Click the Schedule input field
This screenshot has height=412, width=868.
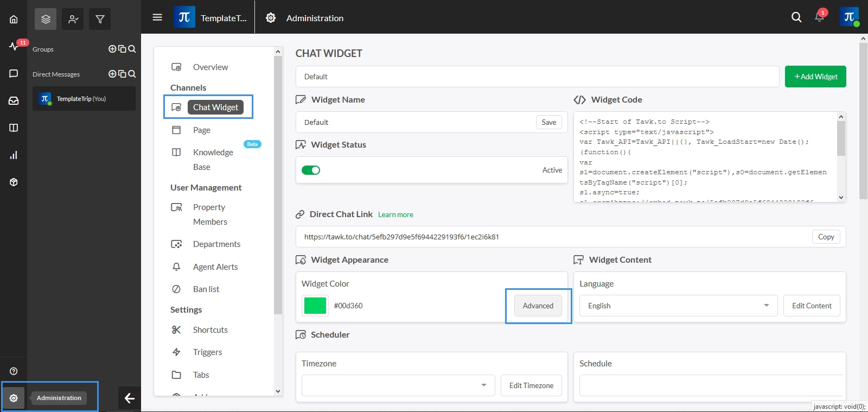pos(711,385)
